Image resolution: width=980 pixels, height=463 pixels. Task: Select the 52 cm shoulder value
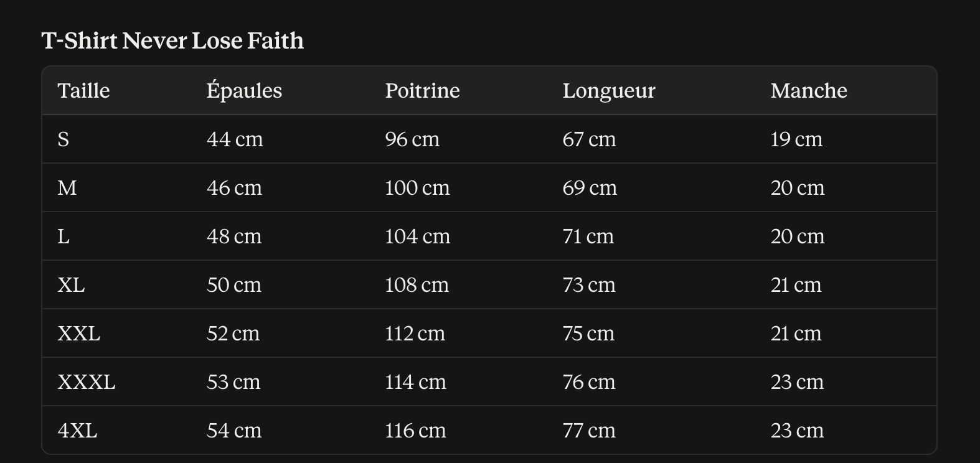click(x=233, y=334)
